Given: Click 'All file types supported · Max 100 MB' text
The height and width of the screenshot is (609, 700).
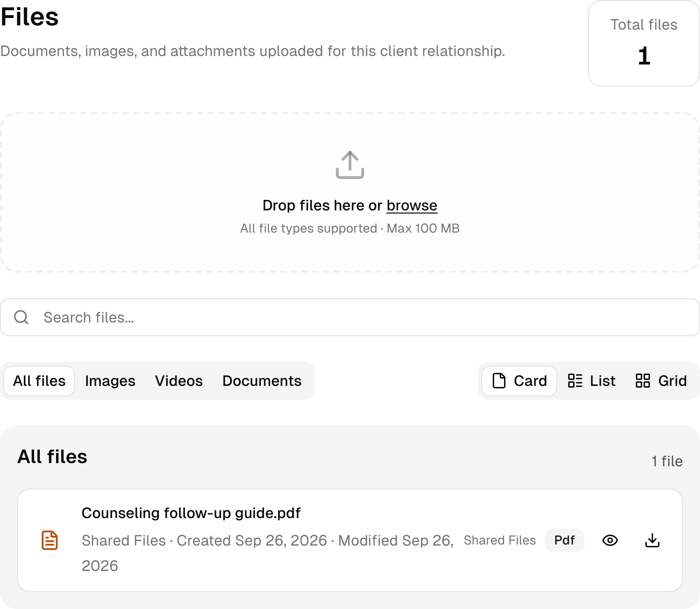Looking at the screenshot, I should (x=350, y=228).
